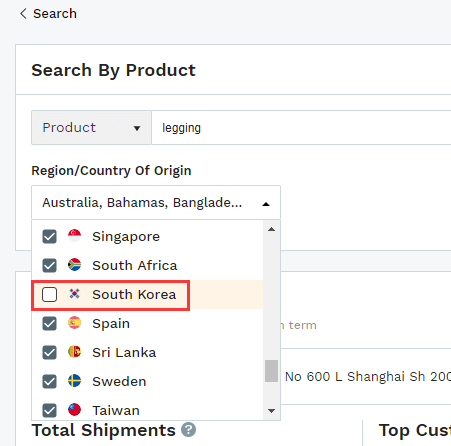Click the scrollbar thumb in country list
Screen dimensions: 451x446
pyautogui.click(x=271, y=371)
